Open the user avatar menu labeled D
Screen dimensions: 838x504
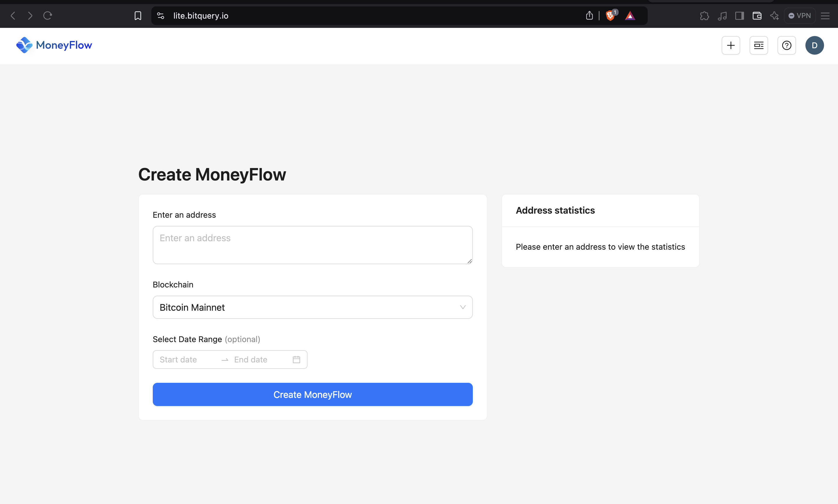tap(814, 45)
